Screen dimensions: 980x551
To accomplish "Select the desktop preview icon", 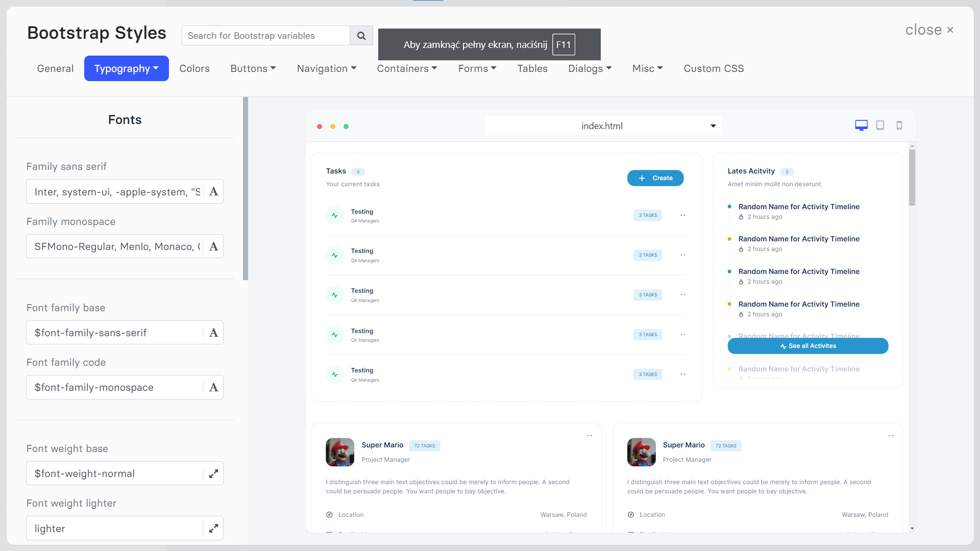I will pos(861,124).
